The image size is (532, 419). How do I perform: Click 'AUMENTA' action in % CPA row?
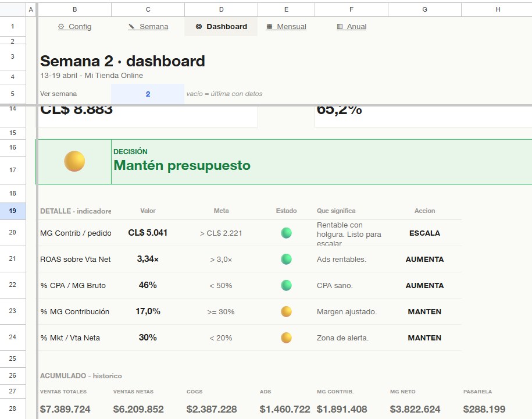424,286
